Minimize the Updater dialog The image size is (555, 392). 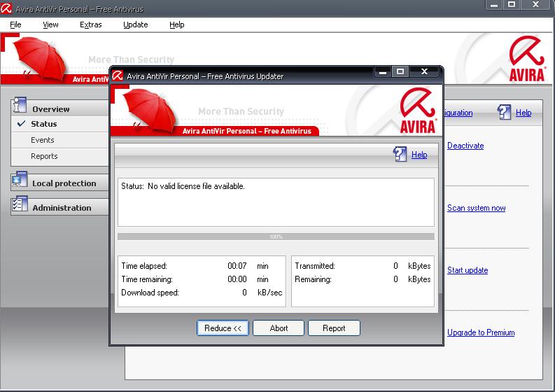coord(383,72)
